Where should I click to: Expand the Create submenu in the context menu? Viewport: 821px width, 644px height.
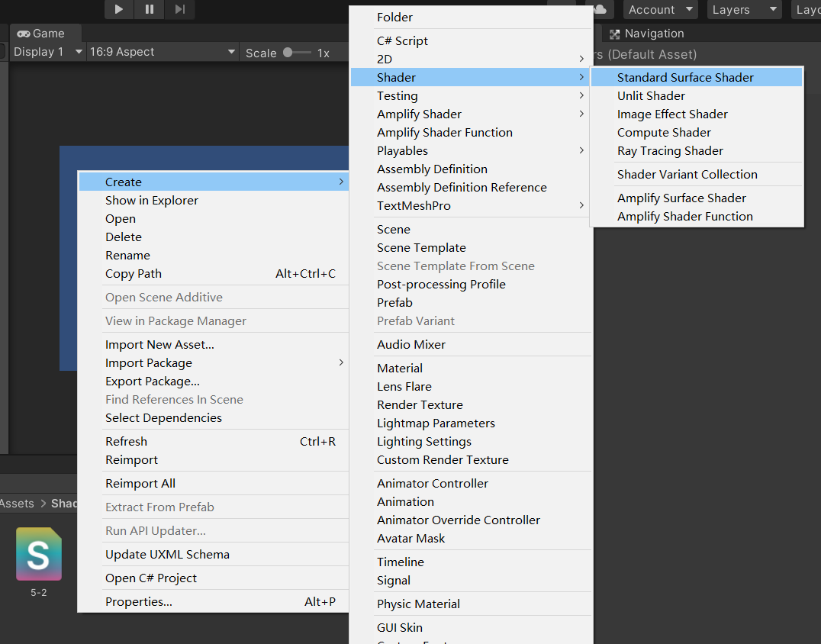point(214,182)
